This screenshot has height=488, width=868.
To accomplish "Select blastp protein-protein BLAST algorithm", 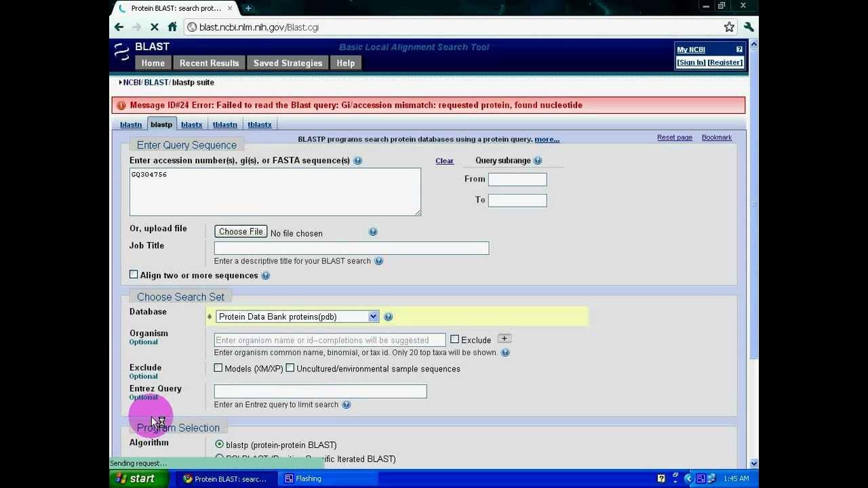I will click(219, 445).
